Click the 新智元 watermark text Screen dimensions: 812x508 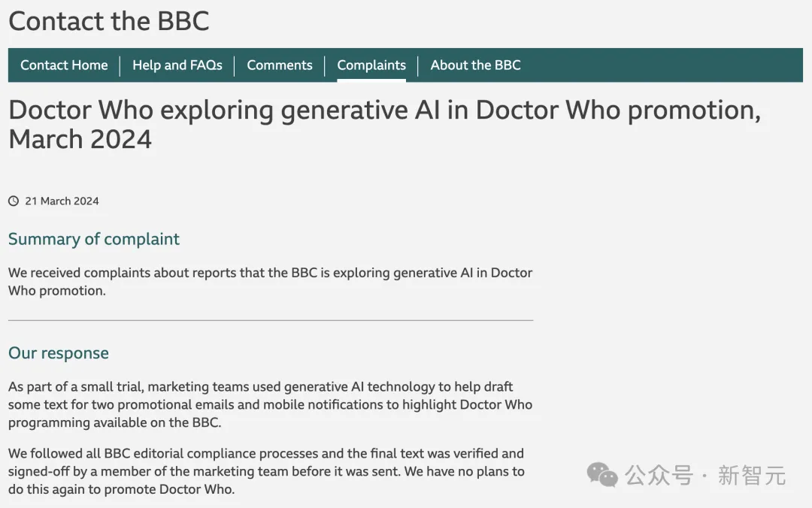click(751, 476)
